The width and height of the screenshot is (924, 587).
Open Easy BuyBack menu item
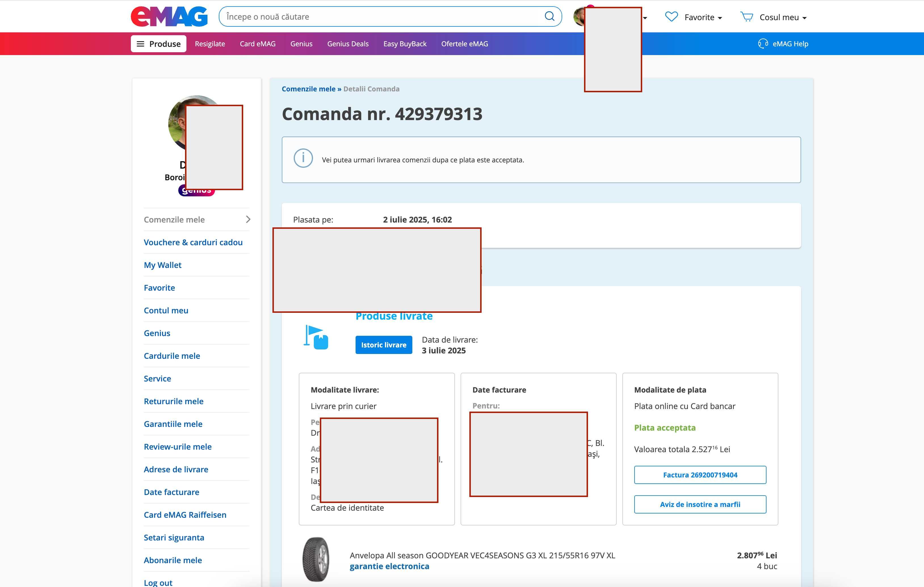point(405,44)
